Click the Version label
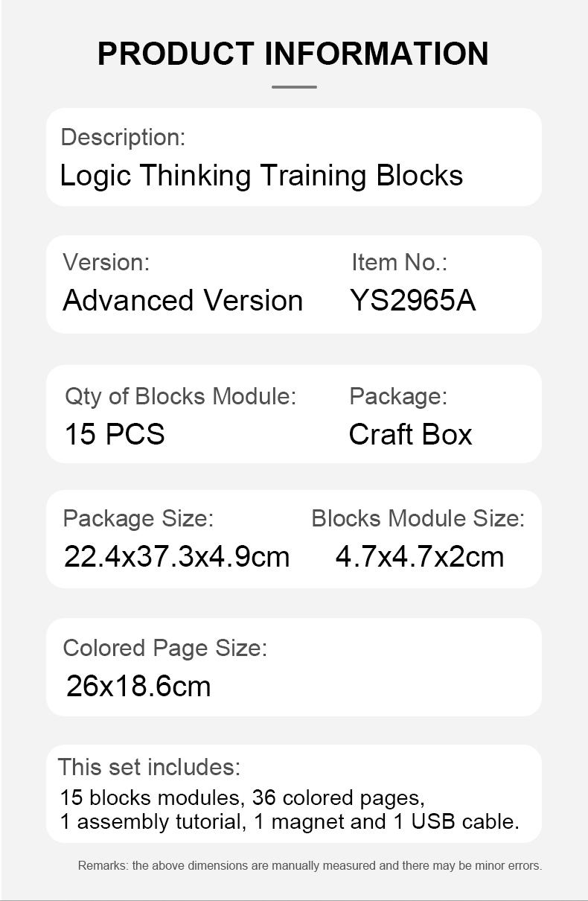 coord(106,262)
